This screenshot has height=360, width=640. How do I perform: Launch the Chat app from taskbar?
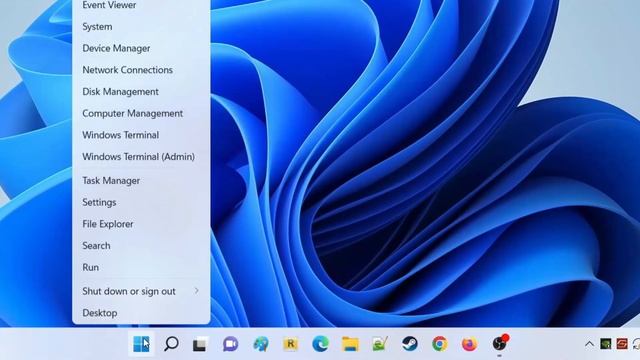[230, 344]
